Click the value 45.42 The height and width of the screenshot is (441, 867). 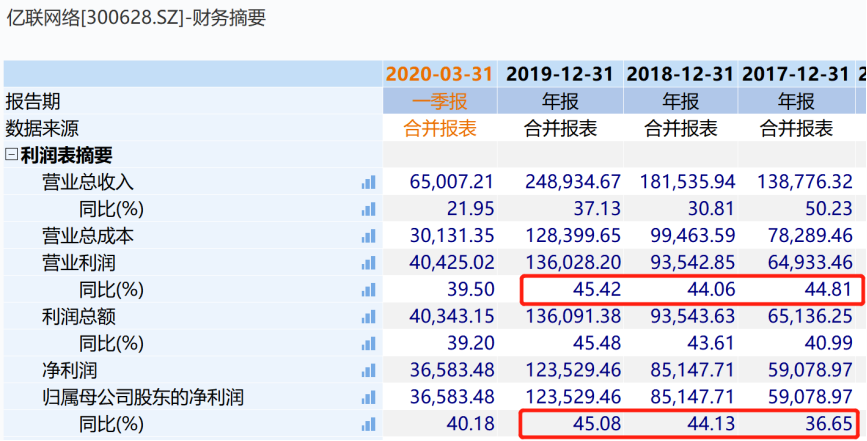tap(598, 290)
